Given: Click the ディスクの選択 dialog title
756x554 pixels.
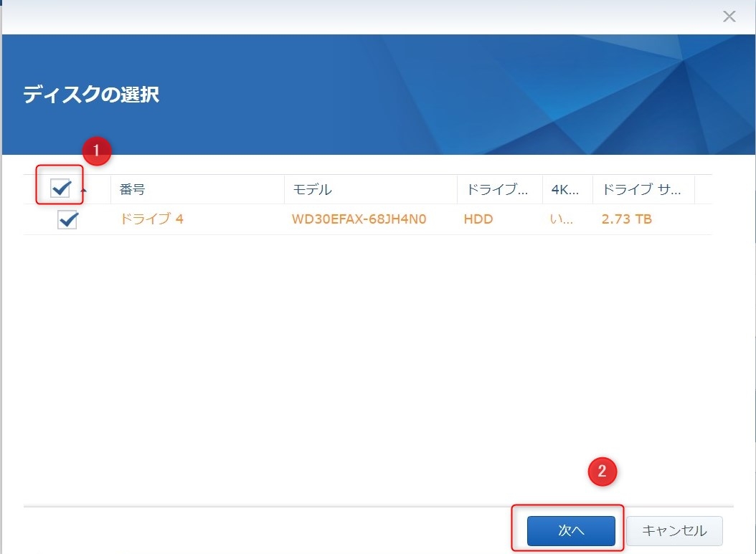Looking at the screenshot, I should 91,95.
